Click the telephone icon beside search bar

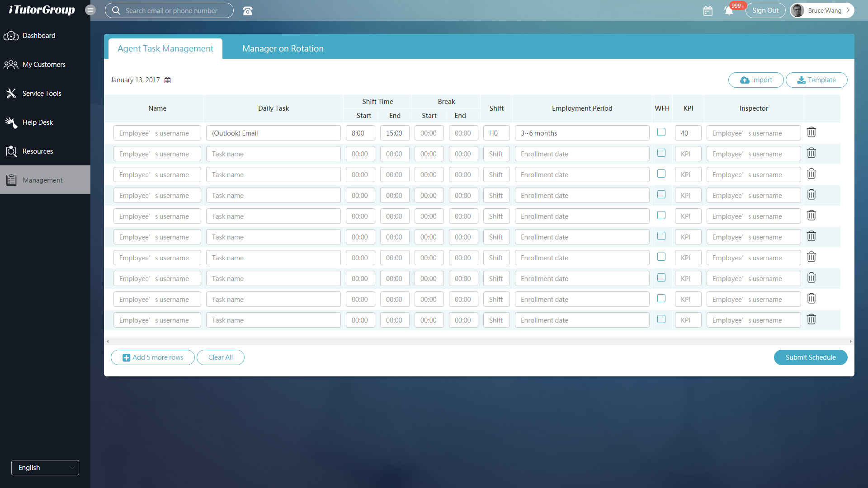point(248,11)
